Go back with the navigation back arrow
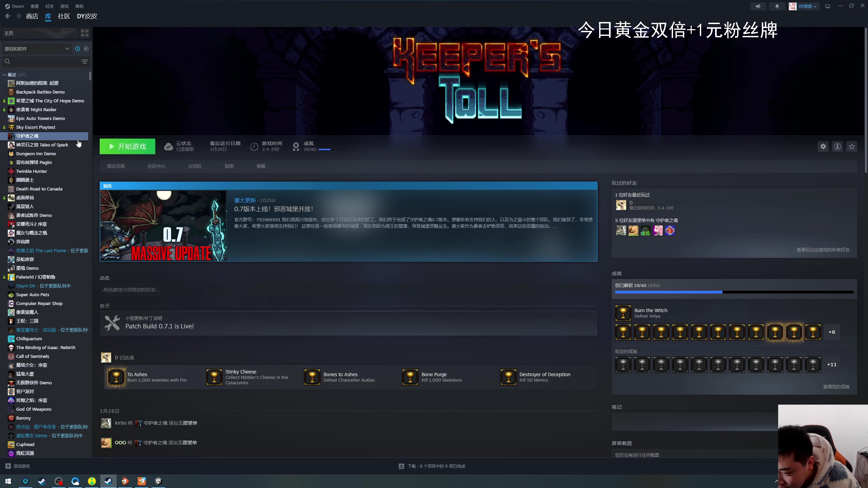The width and height of the screenshot is (868, 488). [x=8, y=16]
